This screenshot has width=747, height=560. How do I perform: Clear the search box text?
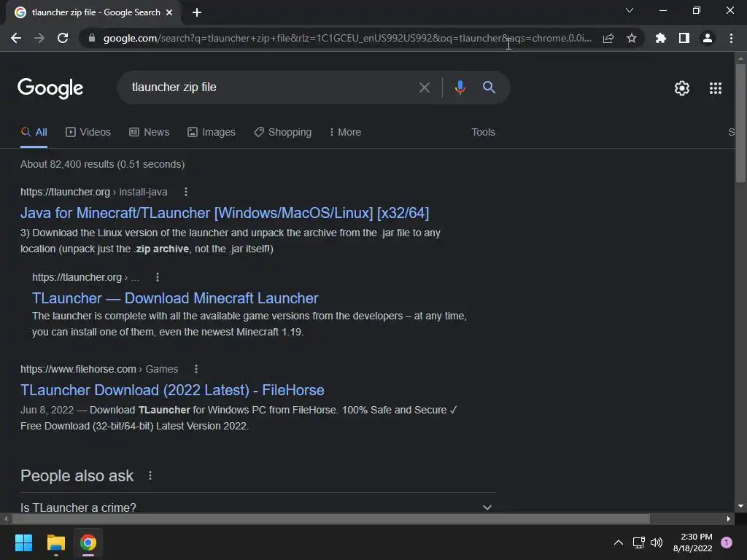click(425, 87)
